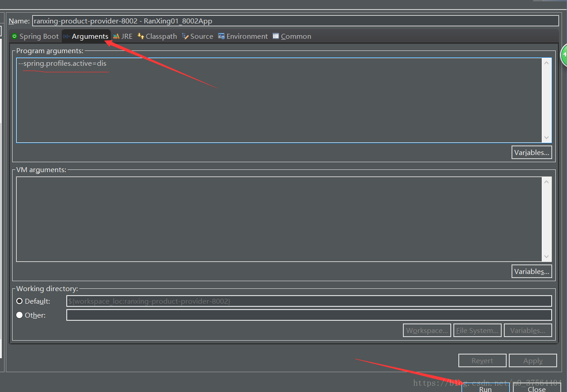Open the Environment tab
The height and width of the screenshot is (392, 567).
pyautogui.click(x=243, y=36)
